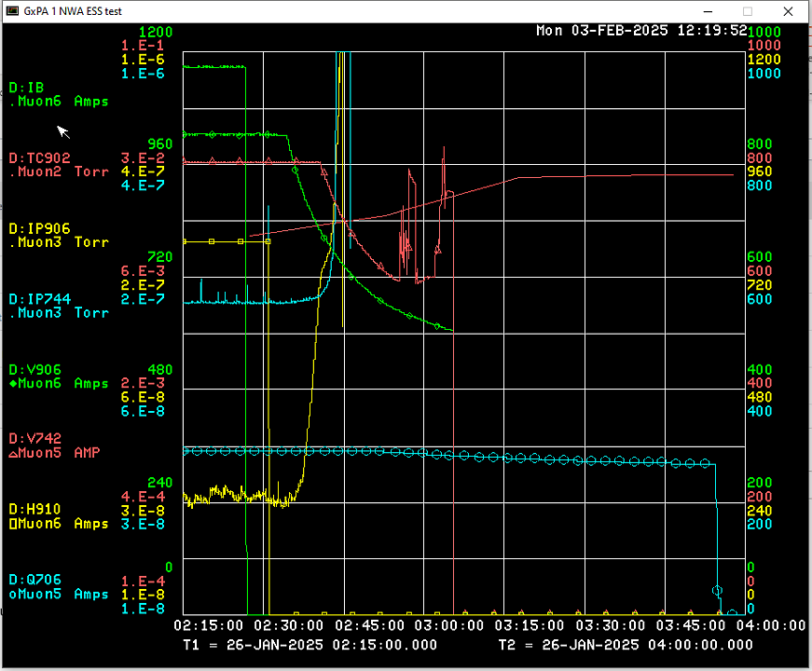The image size is (812, 671).
Task: Click the 02:15:00 time axis label
Action: 209,625
